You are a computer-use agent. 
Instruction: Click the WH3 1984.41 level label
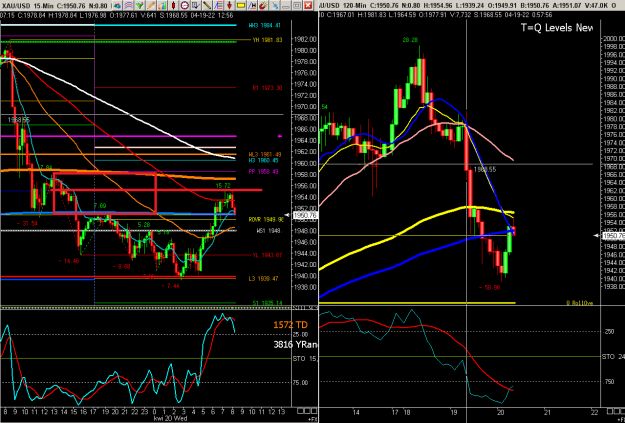coord(265,26)
